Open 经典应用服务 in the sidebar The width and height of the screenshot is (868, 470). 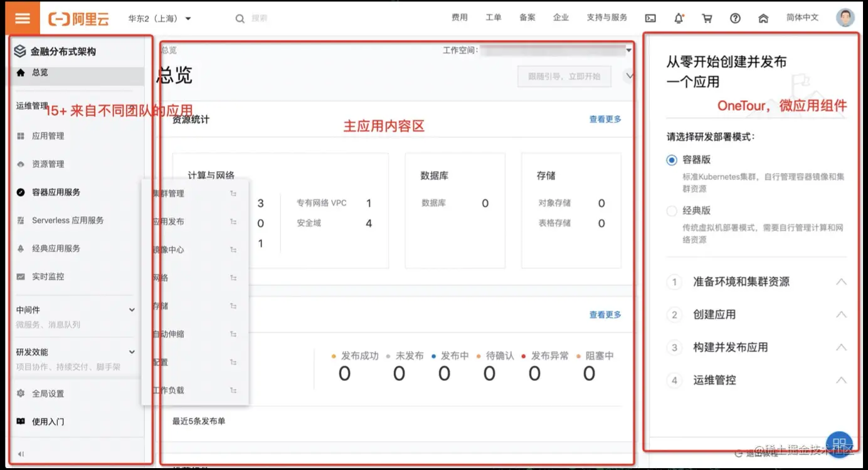point(56,249)
